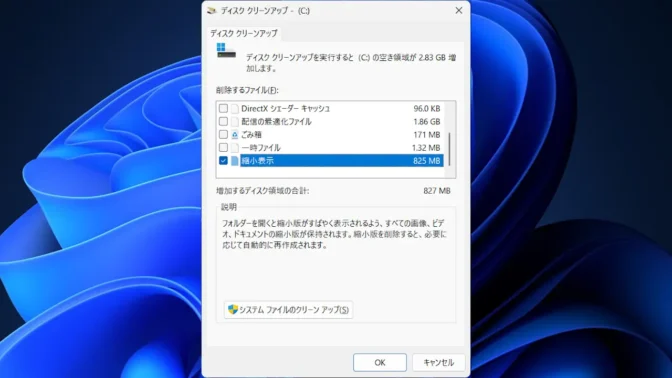The height and width of the screenshot is (378, 672).
Task: Close the disk cleanup dialog
Action: click(x=459, y=10)
